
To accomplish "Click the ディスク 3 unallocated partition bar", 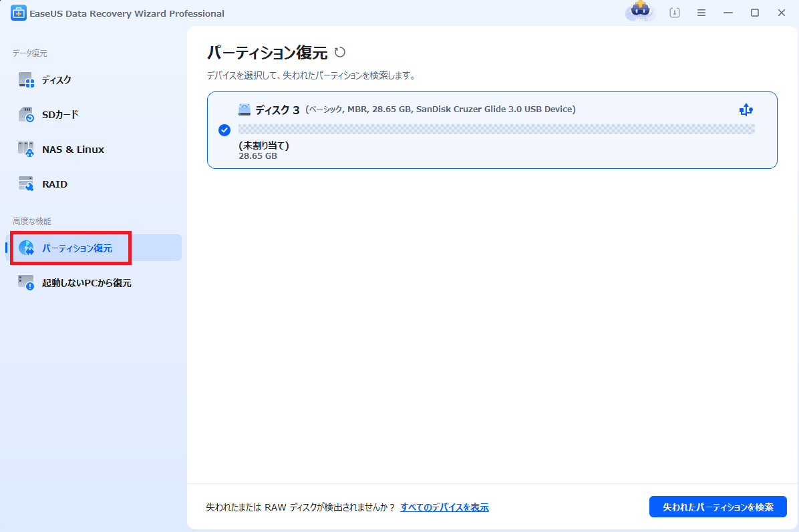I will click(x=496, y=129).
